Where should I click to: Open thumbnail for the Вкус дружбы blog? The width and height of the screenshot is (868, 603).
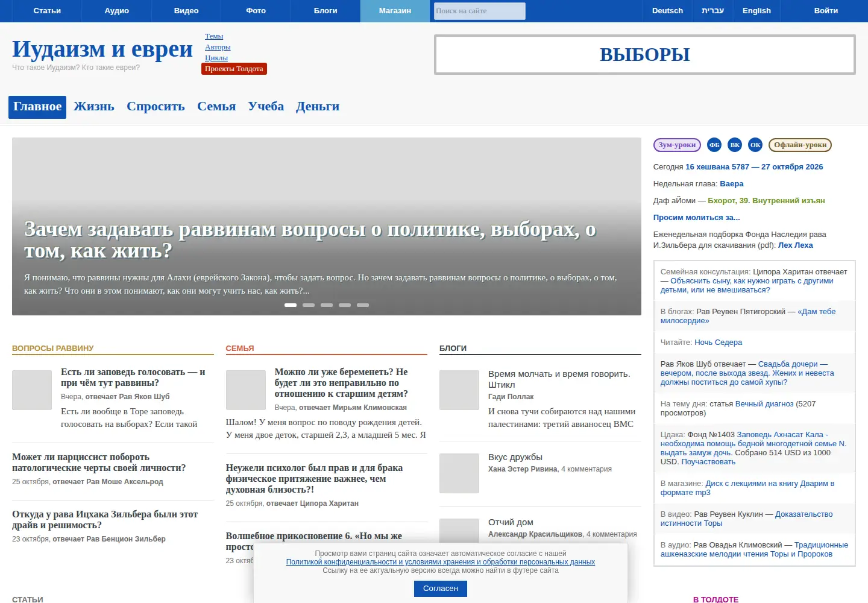click(459, 473)
